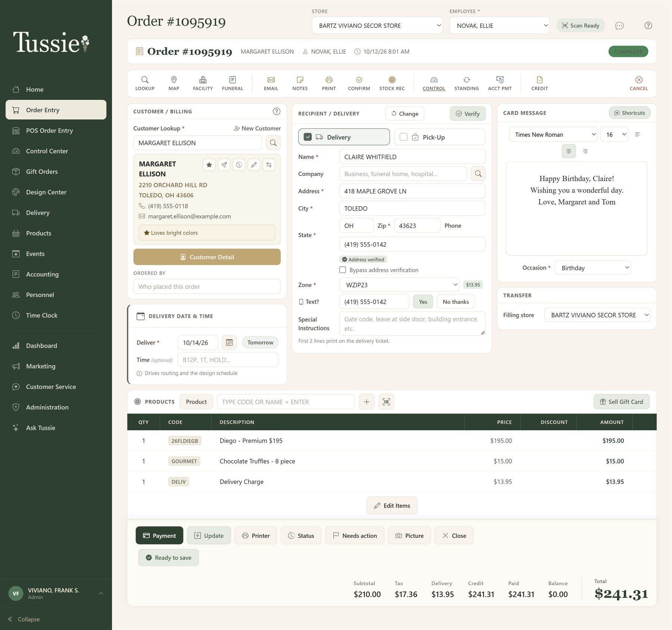Image resolution: width=672 pixels, height=630 pixels.
Task: Click the Special Instructions text area
Action: click(412, 324)
